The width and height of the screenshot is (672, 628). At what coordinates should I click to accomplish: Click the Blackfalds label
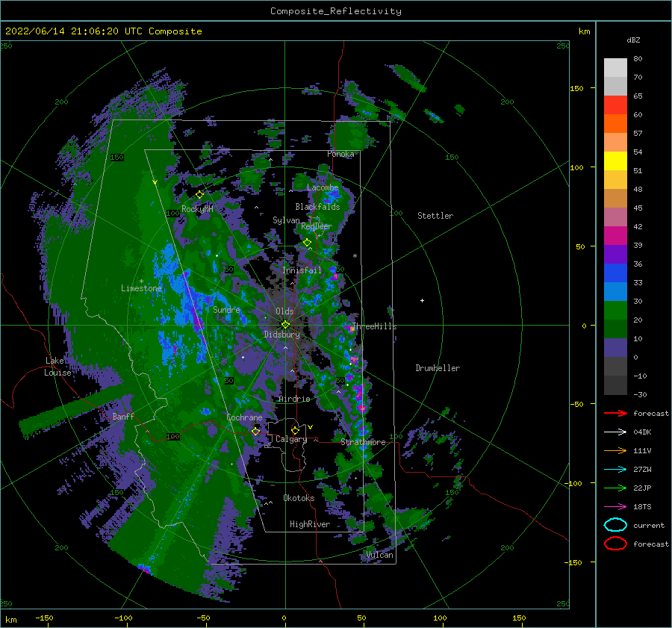point(317,207)
